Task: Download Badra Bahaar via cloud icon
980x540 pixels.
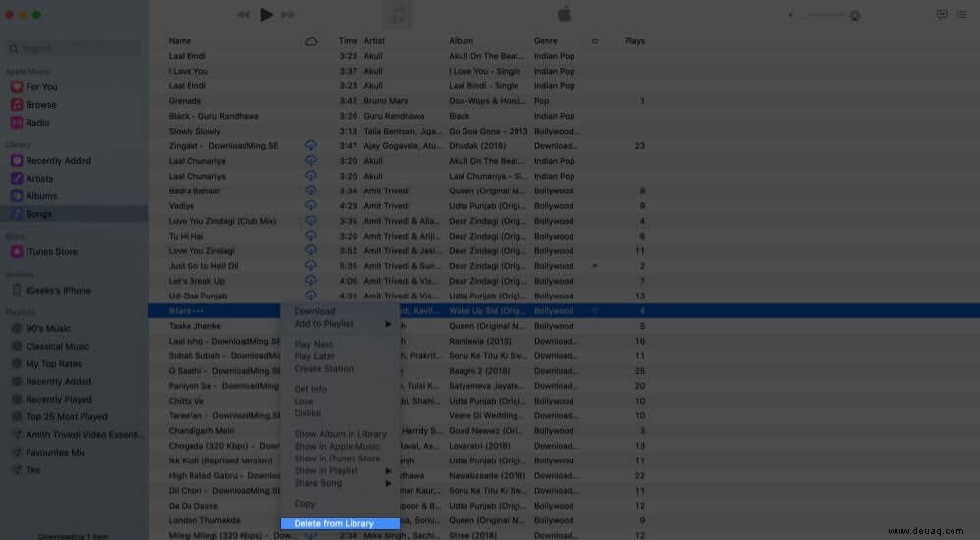Action: pos(310,190)
